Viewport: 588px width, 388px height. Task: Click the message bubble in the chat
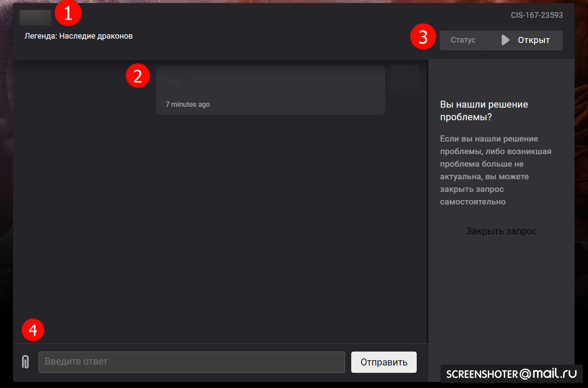tap(271, 90)
